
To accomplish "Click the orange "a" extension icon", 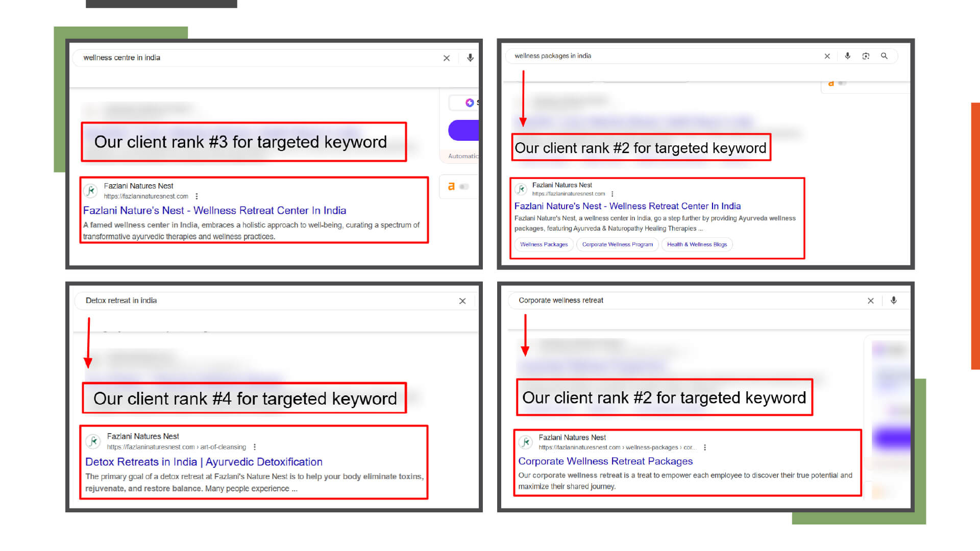I will click(451, 187).
